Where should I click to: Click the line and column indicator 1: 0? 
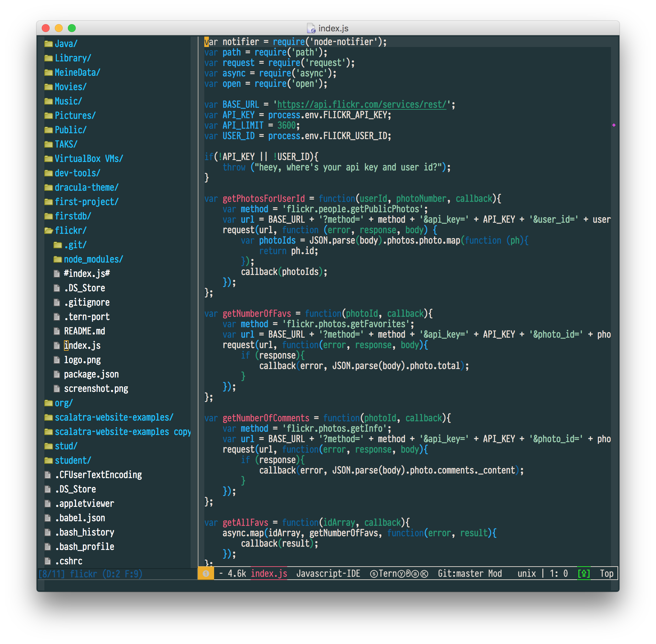coord(559,574)
